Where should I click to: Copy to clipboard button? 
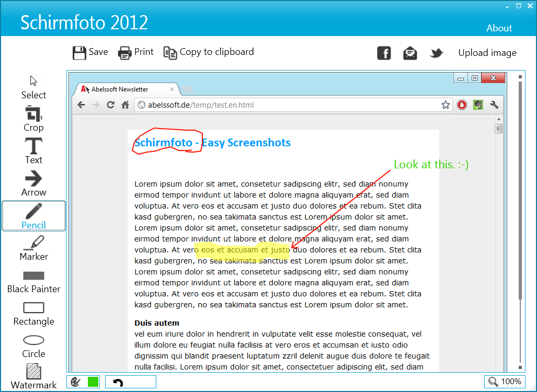coord(209,52)
